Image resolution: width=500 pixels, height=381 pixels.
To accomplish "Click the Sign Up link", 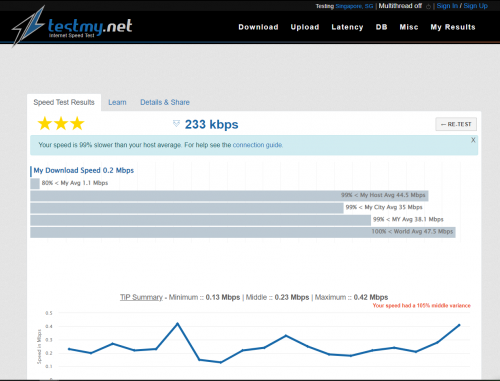I will click(x=475, y=6).
